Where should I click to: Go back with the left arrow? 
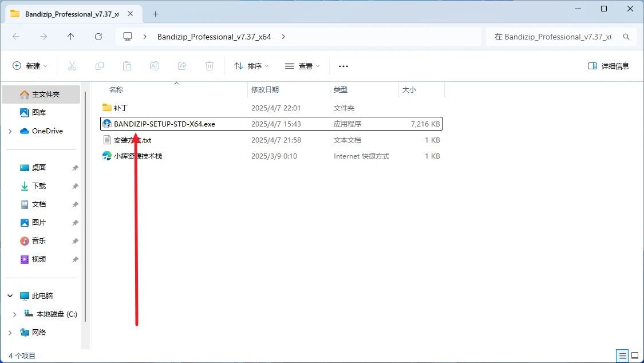[x=16, y=37]
